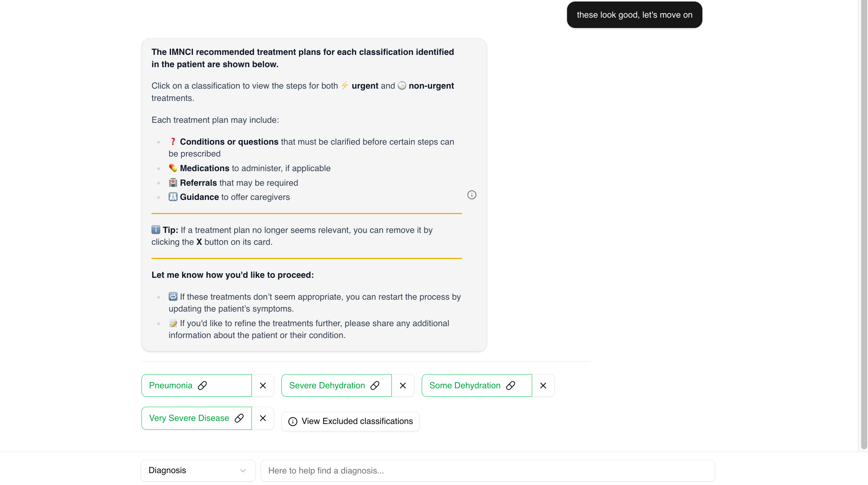Open the Diagnosis mode dropdown

coord(198,470)
